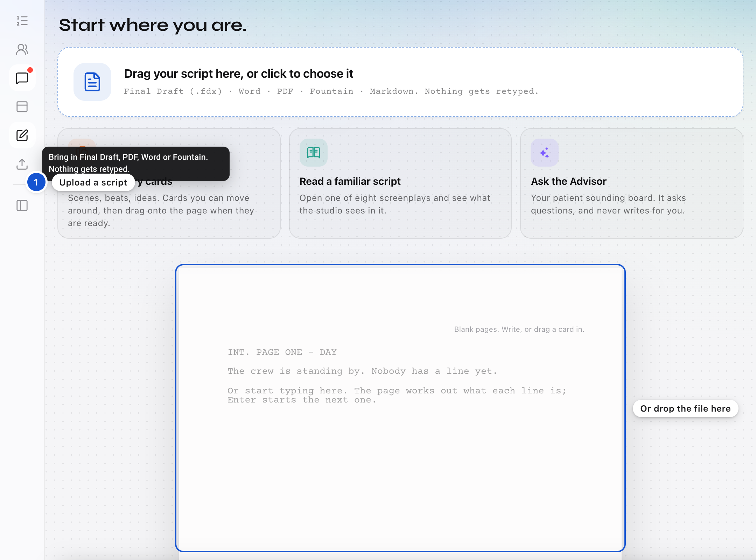Screen dimensions: 756x560
Task: Click the upload script arrow icon
Action: click(x=22, y=164)
